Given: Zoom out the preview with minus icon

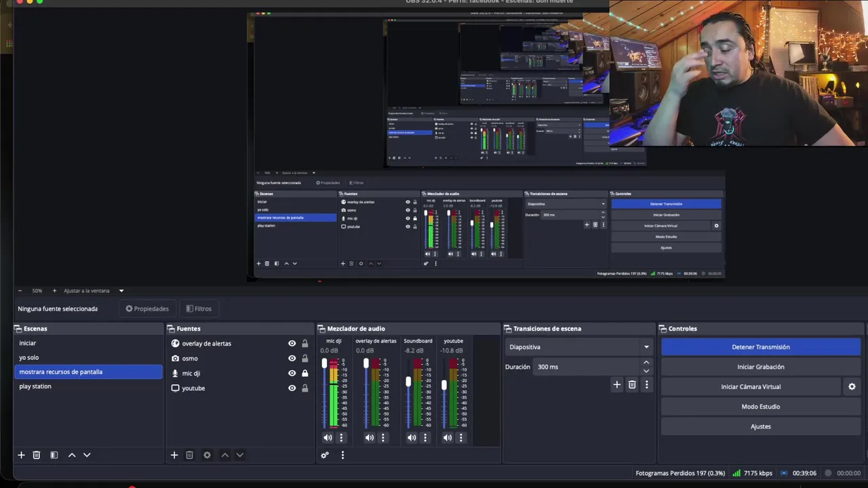Looking at the screenshot, I should click(20, 291).
